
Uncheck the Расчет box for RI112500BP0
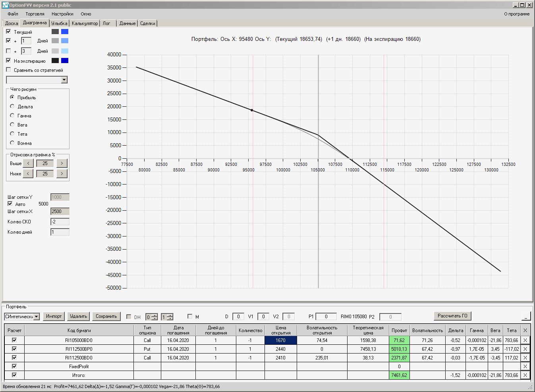[14, 349]
